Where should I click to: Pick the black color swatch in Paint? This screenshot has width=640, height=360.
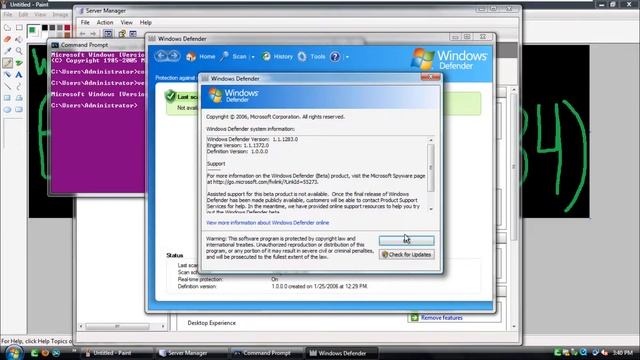(x=45, y=27)
